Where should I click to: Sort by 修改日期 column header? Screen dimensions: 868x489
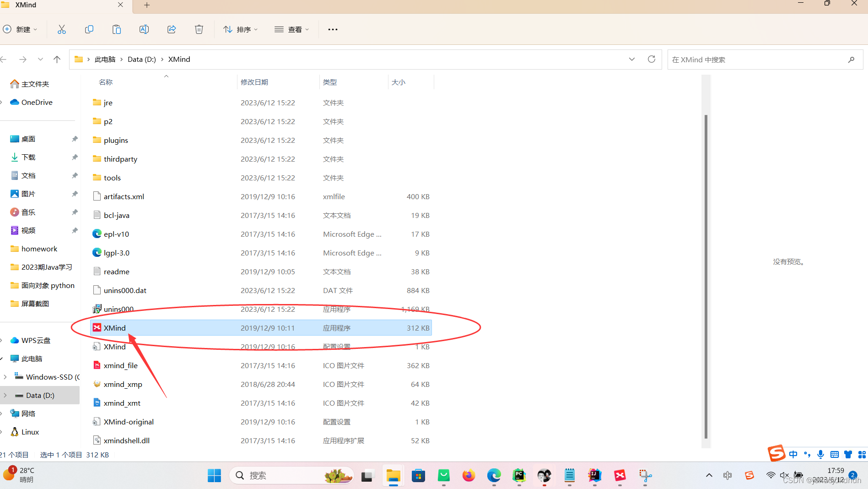(254, 82)
